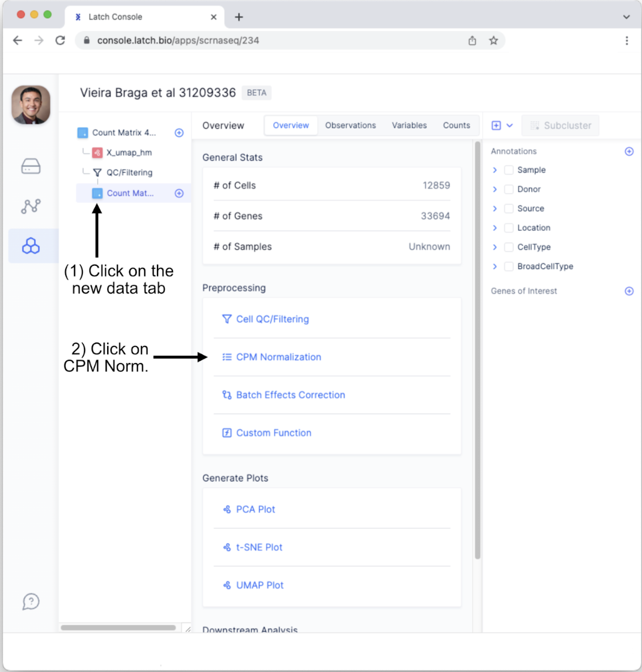The height and width of the screenshot is (672, 642).
Task: Expand the BroadCellType annotation chevron
Action: [495, 266]
